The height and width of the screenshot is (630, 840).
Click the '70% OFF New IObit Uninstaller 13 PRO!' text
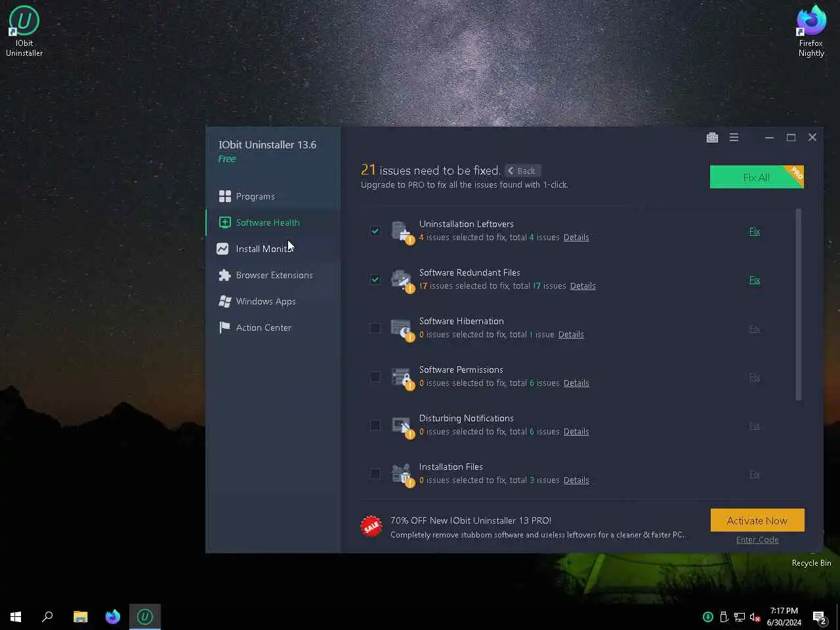click(471, 520)
